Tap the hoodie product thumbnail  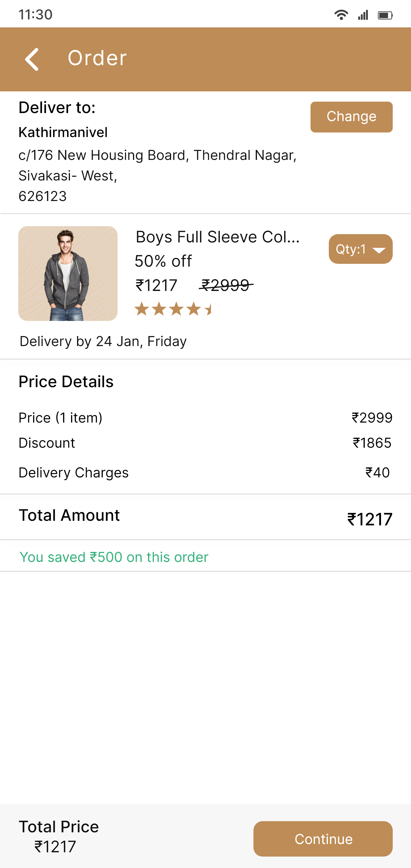coord(68,273)
